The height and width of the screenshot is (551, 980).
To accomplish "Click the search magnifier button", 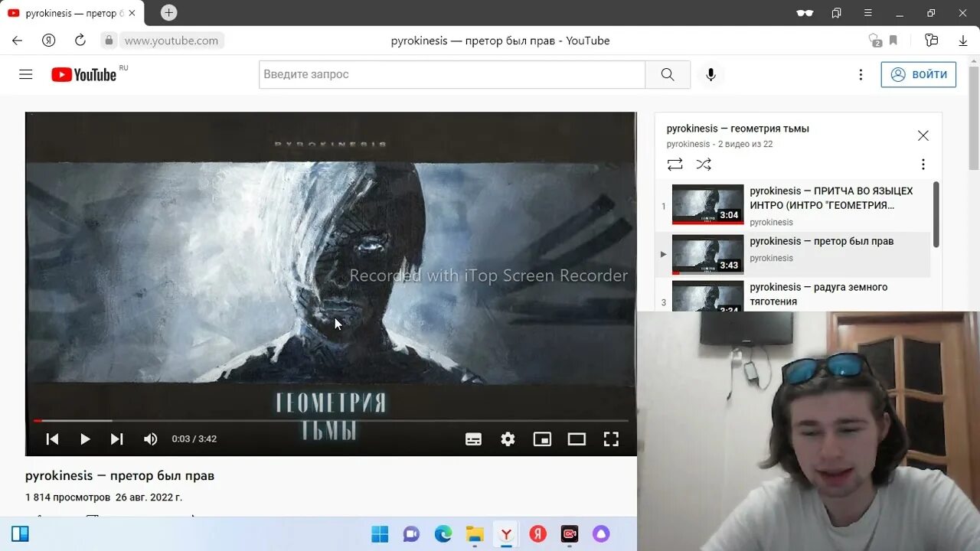I will point(668,74).
